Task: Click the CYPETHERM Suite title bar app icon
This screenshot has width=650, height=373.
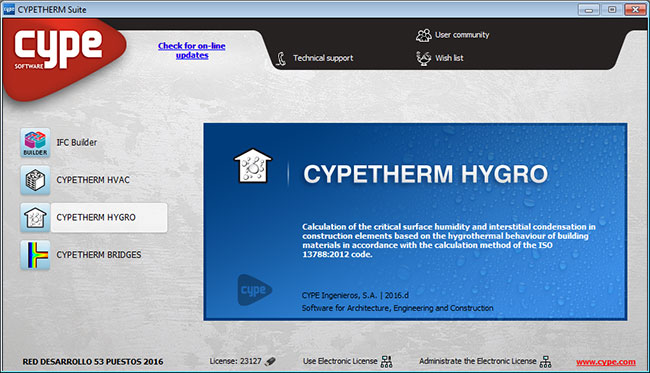Action: pyautogui.click(x=9, y=9)
